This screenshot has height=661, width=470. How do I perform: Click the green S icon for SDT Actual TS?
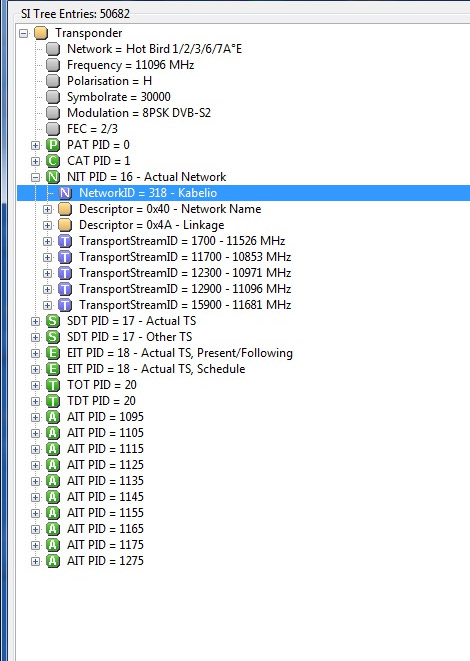tap(53, 321)
